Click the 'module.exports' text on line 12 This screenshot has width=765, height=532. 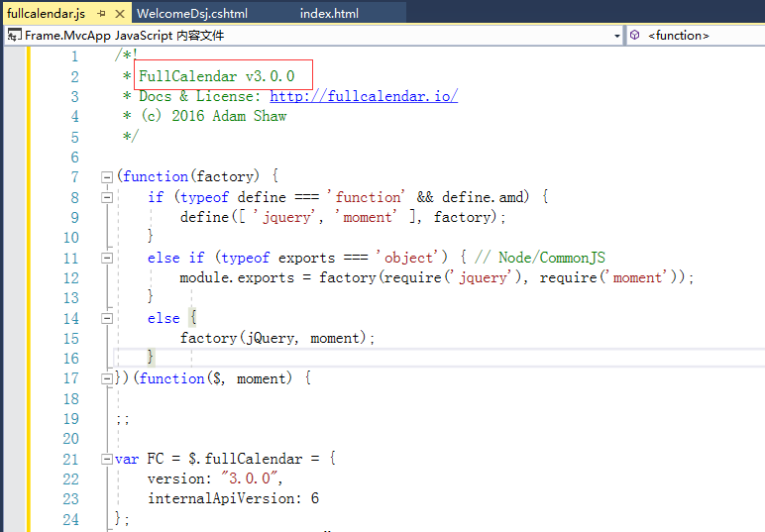point(237,277)
